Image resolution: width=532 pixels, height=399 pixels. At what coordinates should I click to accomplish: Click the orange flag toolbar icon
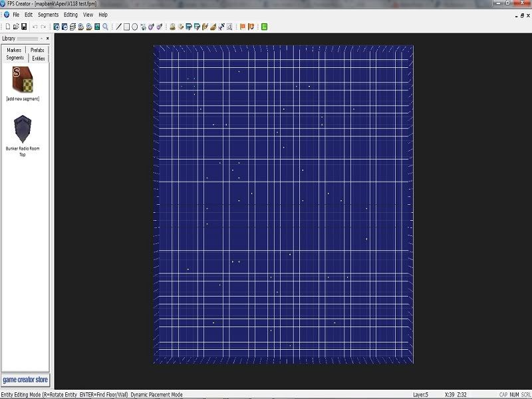(242, 27)
